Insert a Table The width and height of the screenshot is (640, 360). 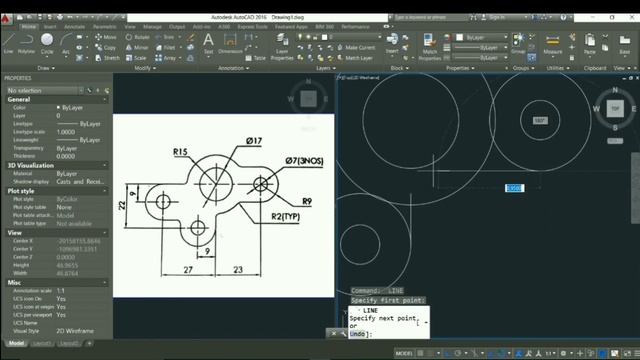(256, 58)
